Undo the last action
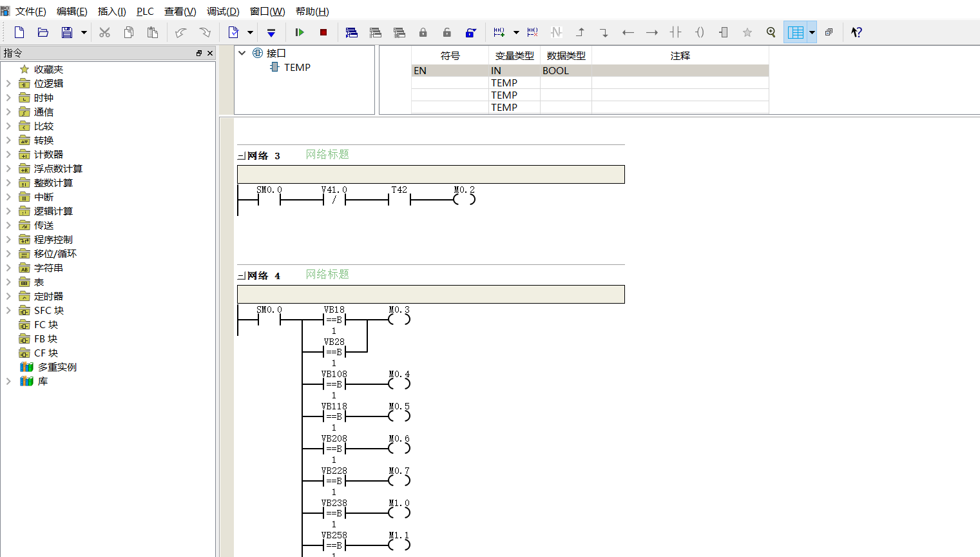The height and width of the screenshot is (557, 980). click(181, 32)
